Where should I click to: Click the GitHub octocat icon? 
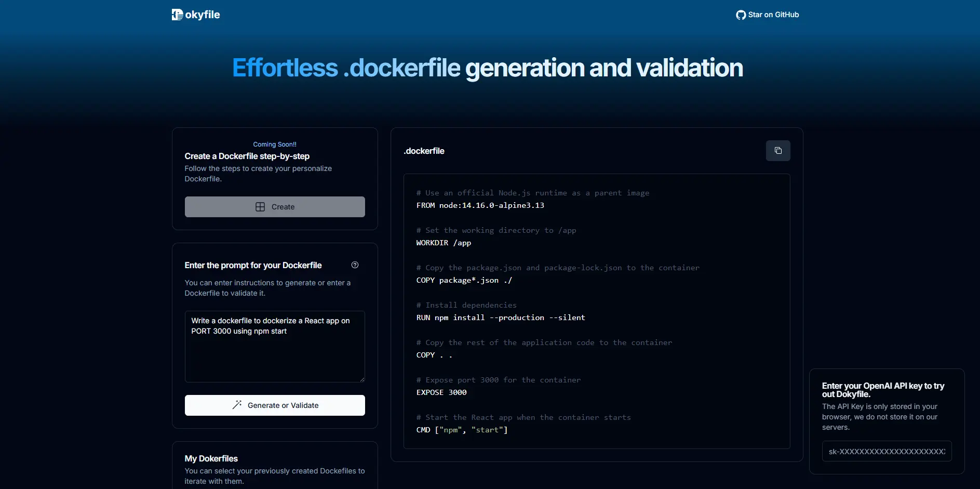tap(741, 15)
